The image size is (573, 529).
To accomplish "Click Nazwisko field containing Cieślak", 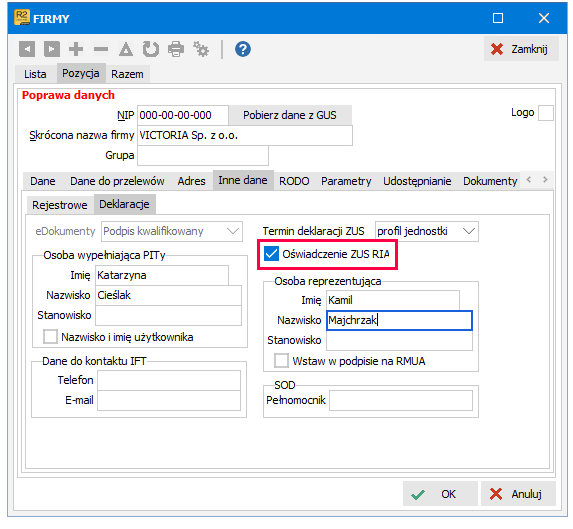I will tap(168, 295).
